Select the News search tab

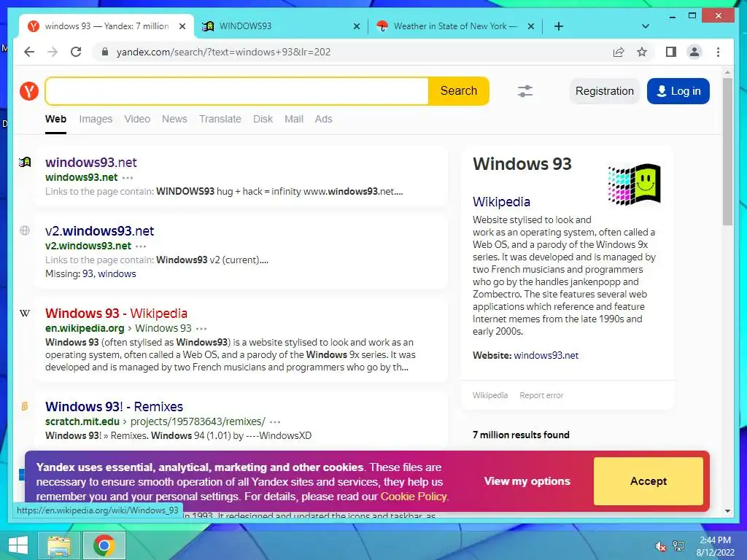pyautogui.click(x=174, y=119)
